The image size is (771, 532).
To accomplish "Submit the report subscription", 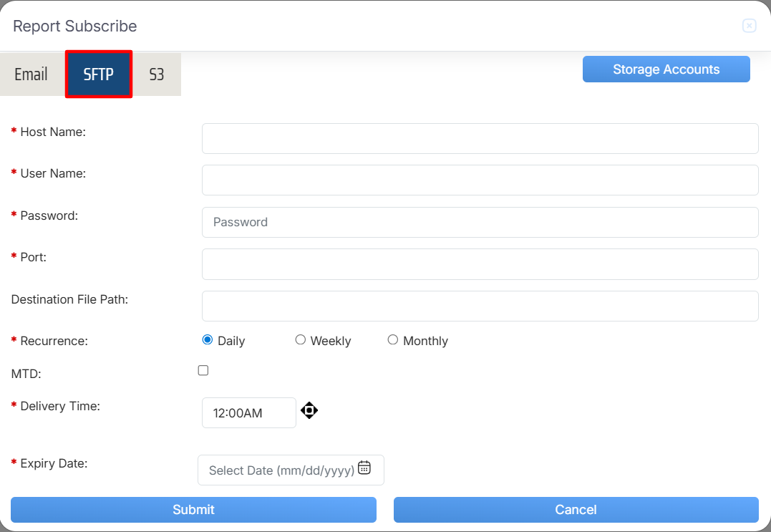I will (x=193, y=510).
